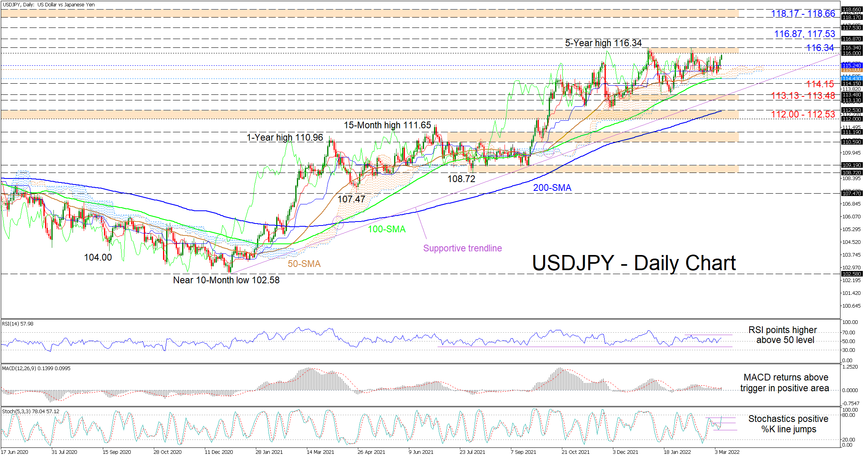Click the 3 Mar 2022 date marker
Image resolution: width=868 pixels, height=457 pixels.
coord(727,452)
